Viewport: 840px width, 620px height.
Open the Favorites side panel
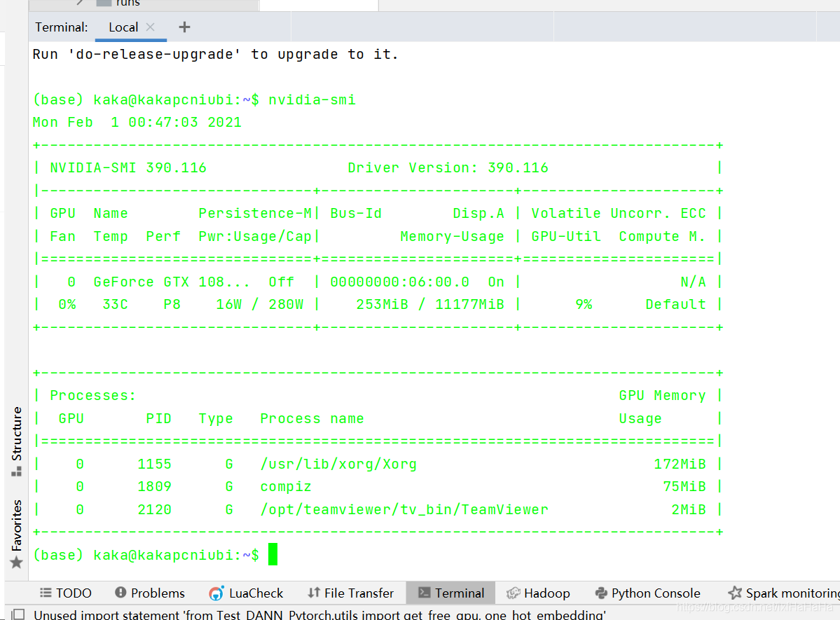17,534
